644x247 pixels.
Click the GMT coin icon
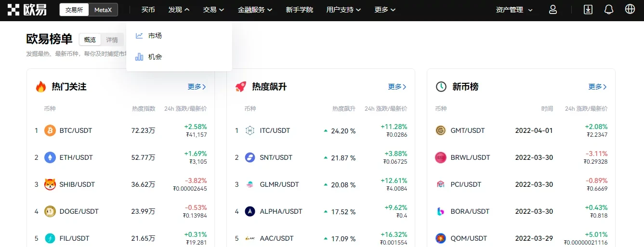click(x=441, y=130)
